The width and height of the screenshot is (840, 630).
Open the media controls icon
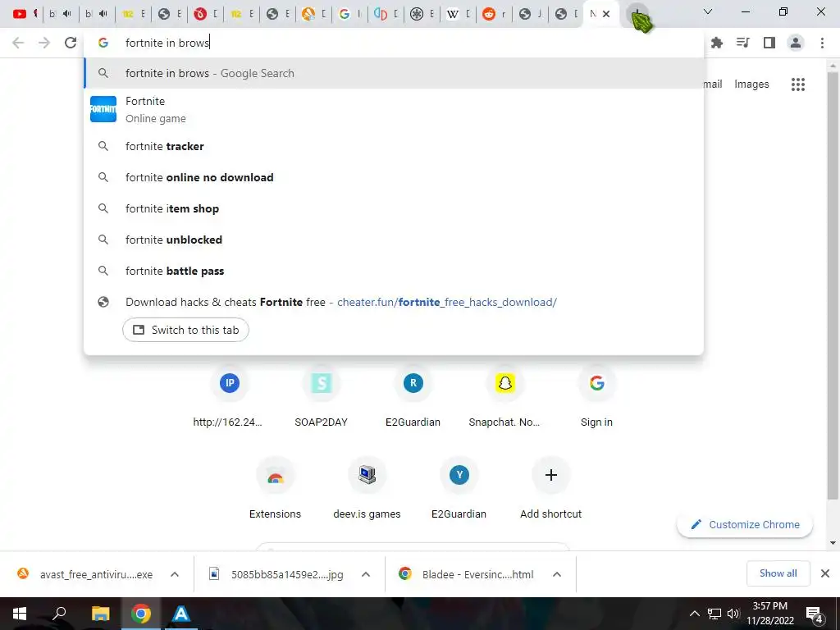point(743,43)
